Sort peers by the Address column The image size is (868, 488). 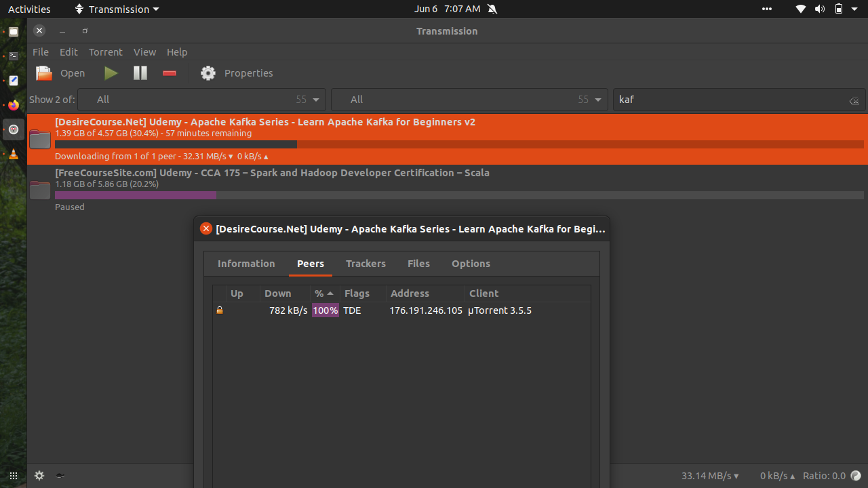[425, 293]
